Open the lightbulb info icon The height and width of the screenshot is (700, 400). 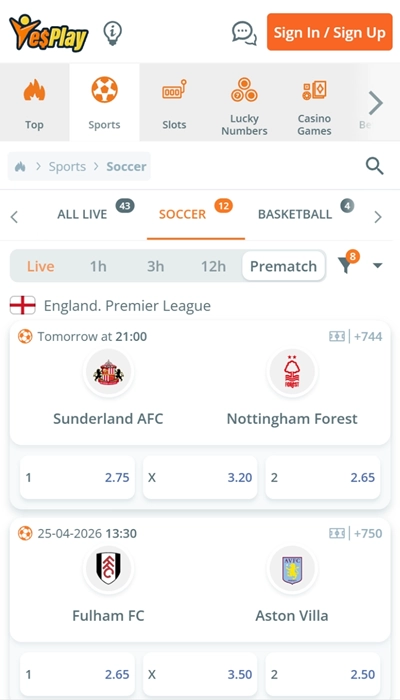[112, 33]
